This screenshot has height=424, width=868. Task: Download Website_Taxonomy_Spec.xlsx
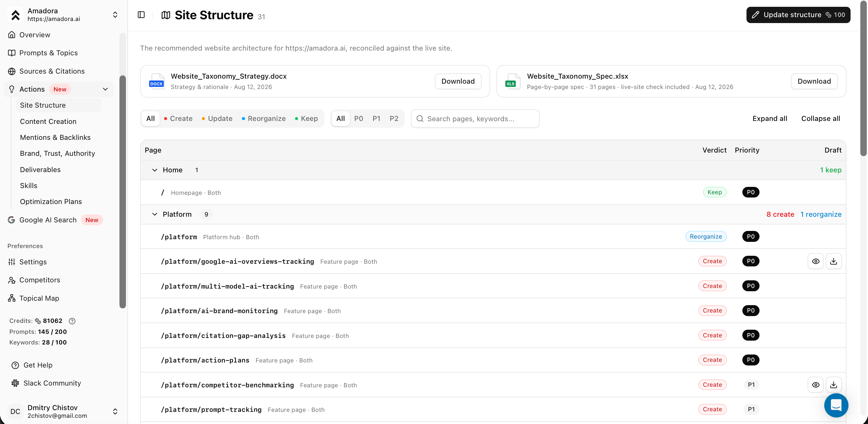[x=814, y=81]
